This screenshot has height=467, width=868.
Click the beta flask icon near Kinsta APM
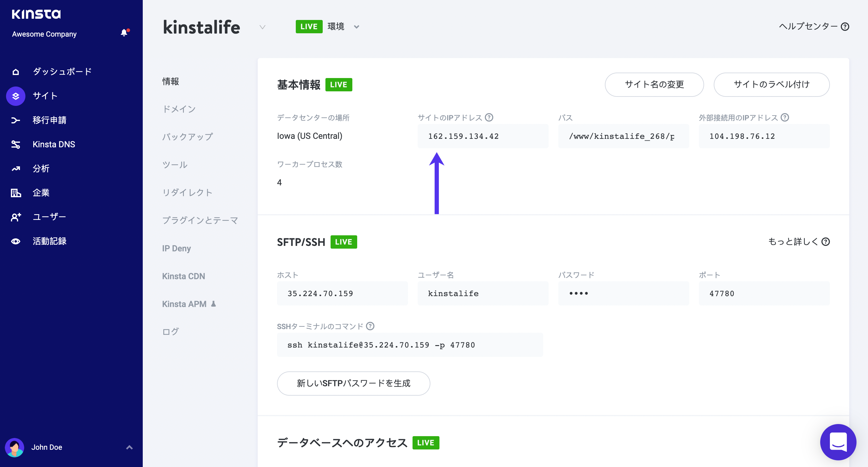pos(213,304)
